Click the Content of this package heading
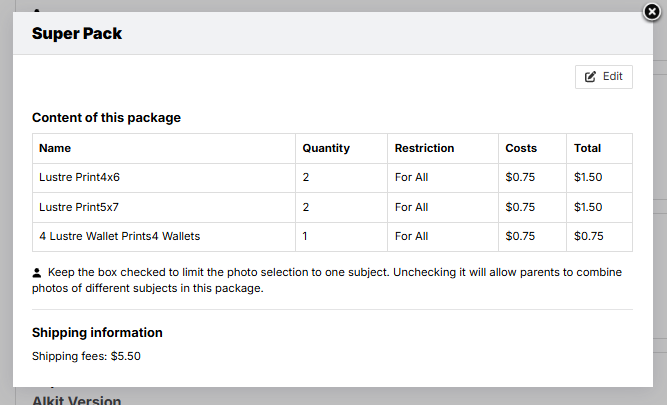The height and width of the screenshot is (405, 667). [106, 118]
